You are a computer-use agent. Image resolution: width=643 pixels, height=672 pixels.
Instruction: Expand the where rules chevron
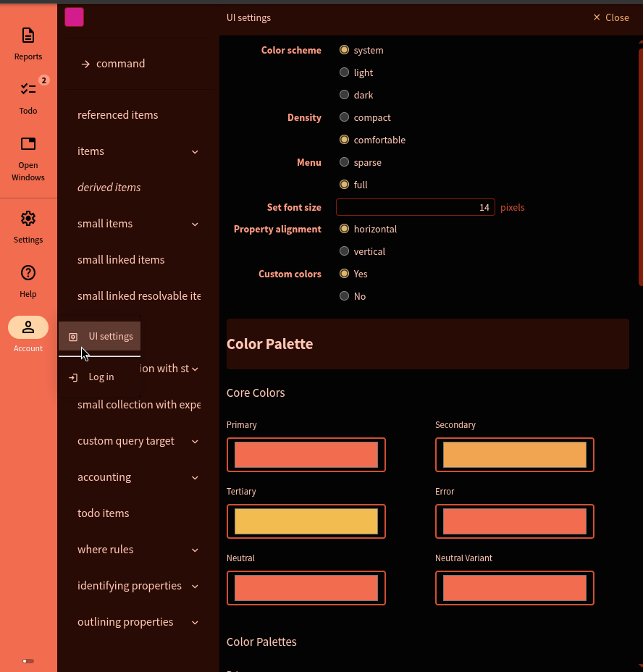[x=195, y=550]
